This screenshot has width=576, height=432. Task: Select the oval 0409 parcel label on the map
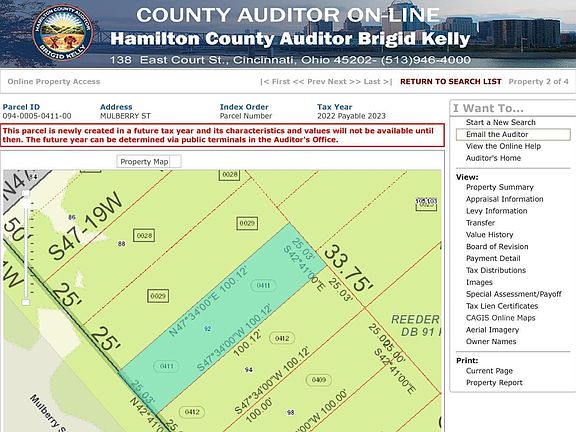pyautogui.click(x=319, y=380)
